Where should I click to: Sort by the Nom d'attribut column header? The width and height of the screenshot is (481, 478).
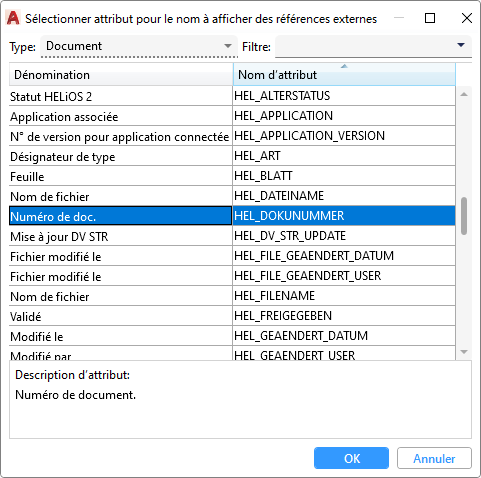click(344, 75)
